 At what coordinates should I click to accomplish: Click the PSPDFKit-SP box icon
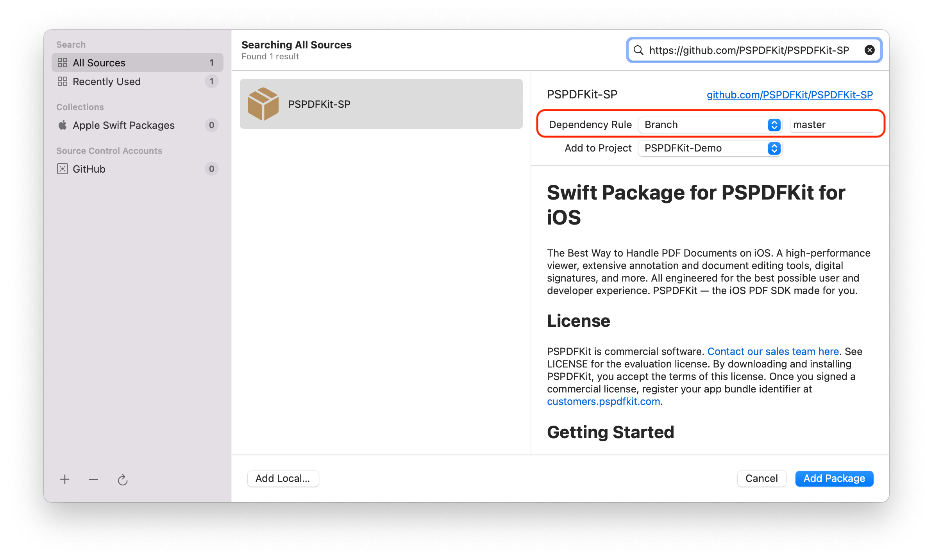(263, 104)
